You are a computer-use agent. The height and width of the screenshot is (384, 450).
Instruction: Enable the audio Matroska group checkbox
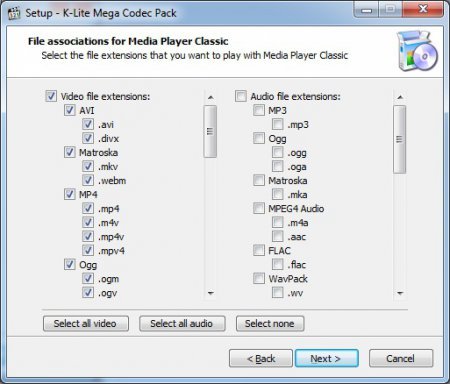click(x=259, y=180)
